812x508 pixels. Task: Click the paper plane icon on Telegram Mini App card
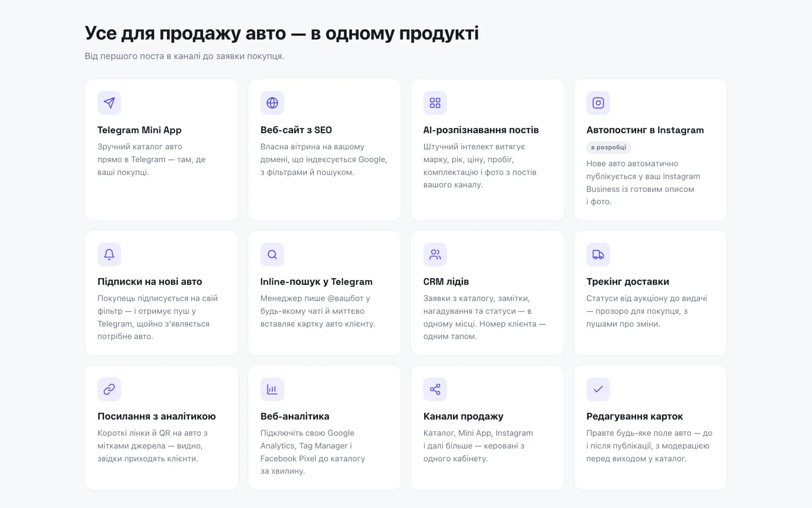coord(109,103)
